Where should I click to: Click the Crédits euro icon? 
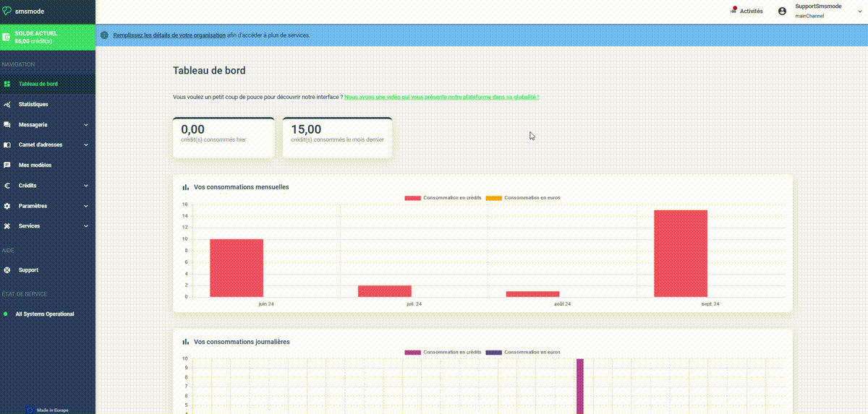click(x=7, y=186)
